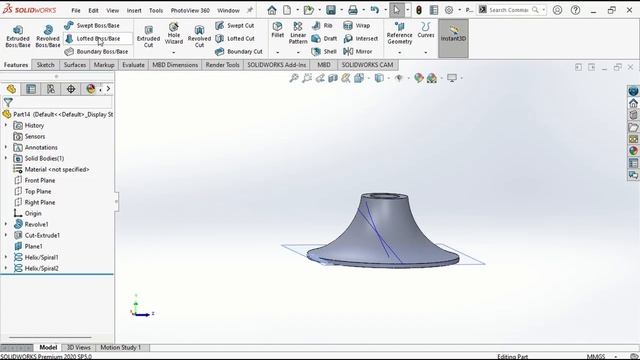
Task: Open the Curves tool
Action: coord(426,30)
